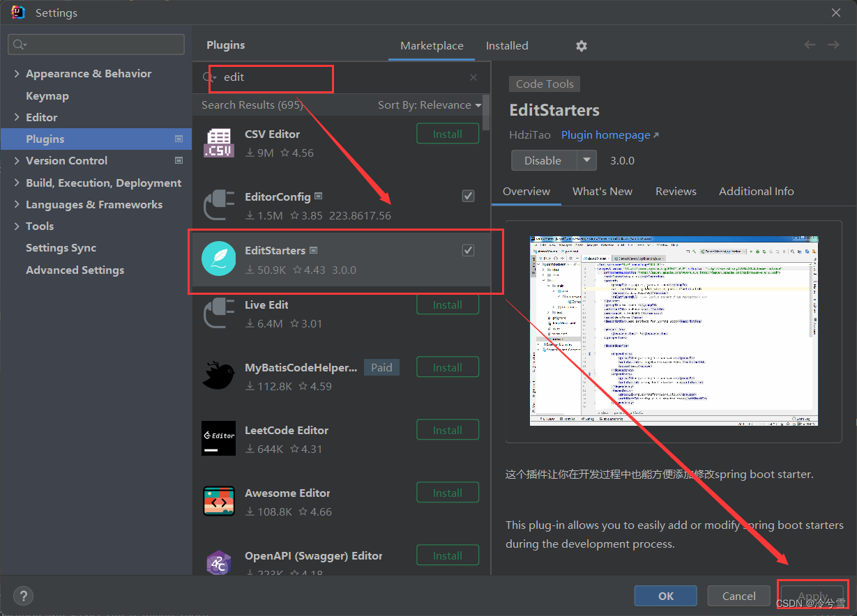Screen dimensions: 857x616
Task: Confirm settings with the OK button
Action: click(x=666, y=596)
